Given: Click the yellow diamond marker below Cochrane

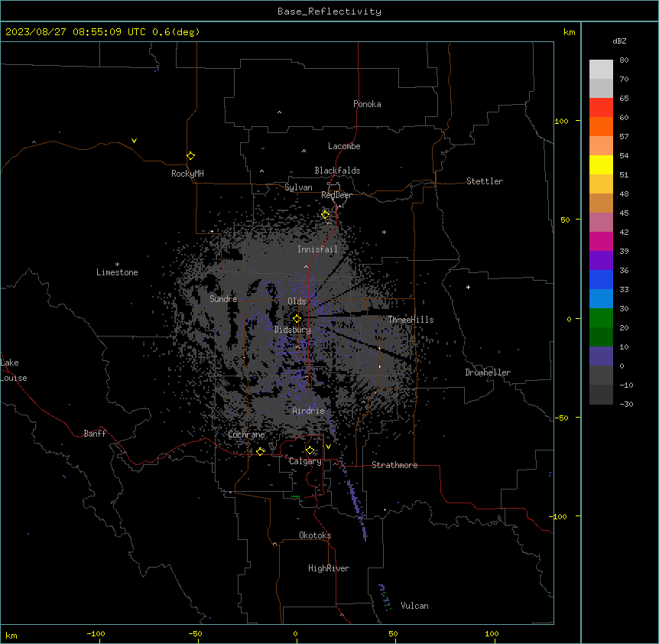Looking at the screenshot, I should (260, 451).
